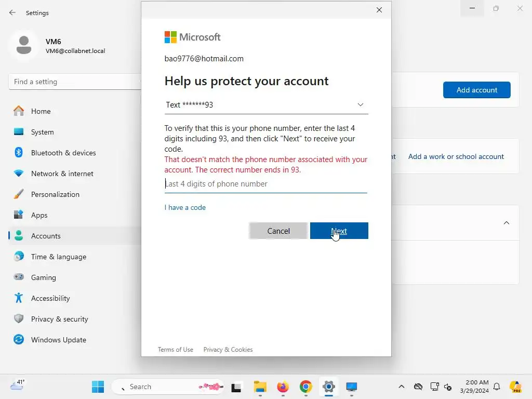Click the Add account button
Screen dimensions: 532x399
click(476, 90)
